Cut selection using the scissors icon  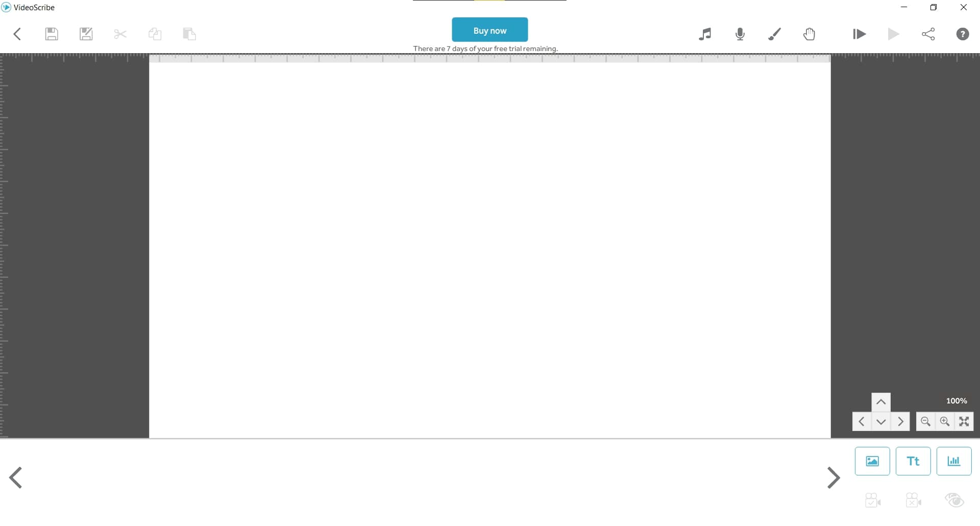pos(120,34)
